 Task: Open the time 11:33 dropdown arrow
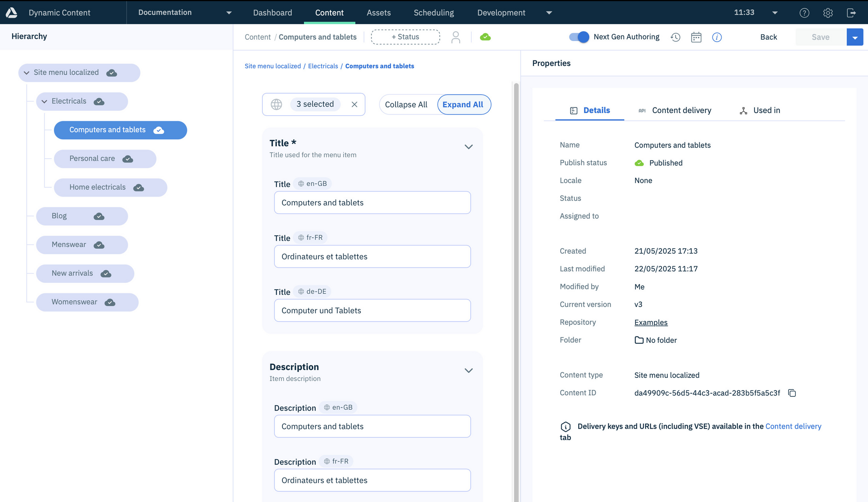775,13
